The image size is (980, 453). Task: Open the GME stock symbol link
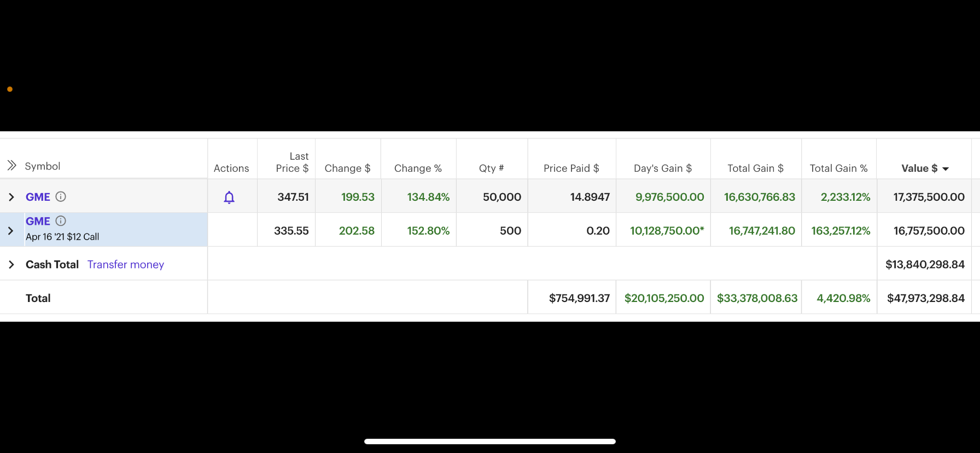[38, 197]
